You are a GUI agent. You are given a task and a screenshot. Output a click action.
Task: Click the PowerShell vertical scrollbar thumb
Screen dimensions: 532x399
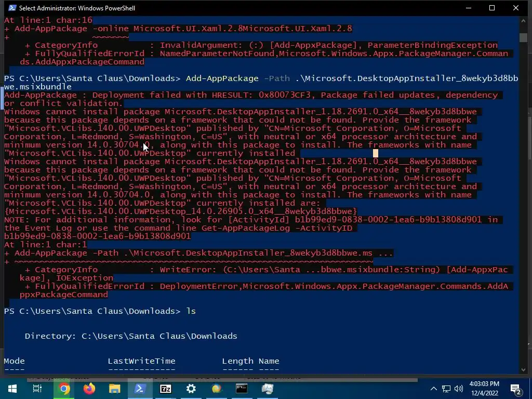coord(523,37)
